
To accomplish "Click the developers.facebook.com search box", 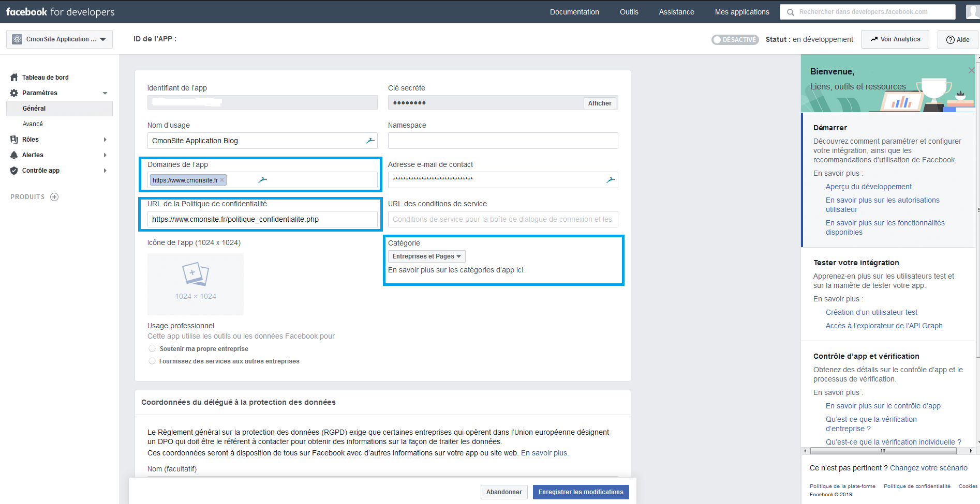I will pyautogui.click(x=868, y=12).
